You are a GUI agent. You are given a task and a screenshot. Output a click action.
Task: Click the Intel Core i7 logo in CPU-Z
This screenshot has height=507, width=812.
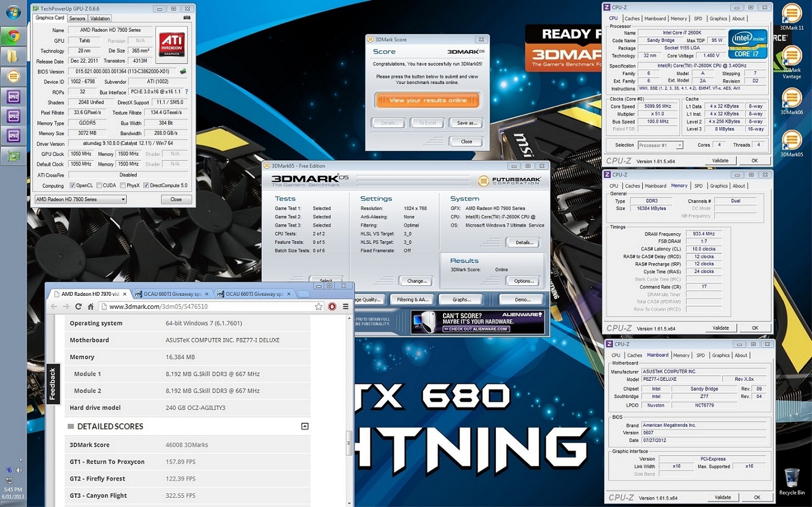coord(748,44)
